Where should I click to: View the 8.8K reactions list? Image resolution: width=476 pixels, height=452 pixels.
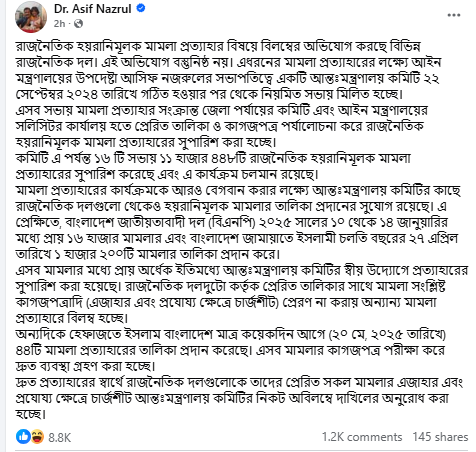click(x=59, y=437)
